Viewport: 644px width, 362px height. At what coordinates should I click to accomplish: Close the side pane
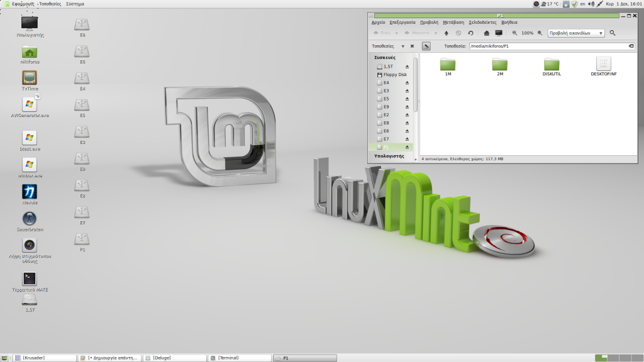point(412,46)
